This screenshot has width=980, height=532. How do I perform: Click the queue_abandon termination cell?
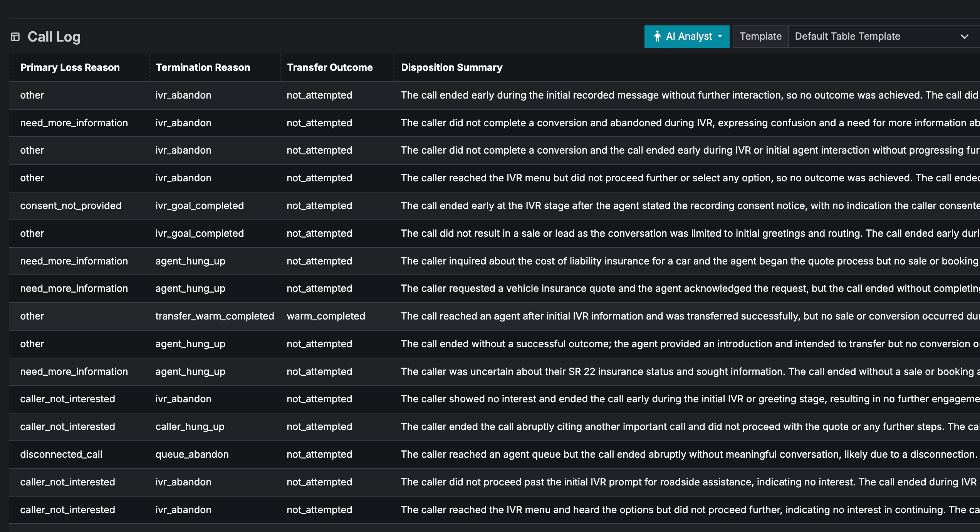(x=191, y=454)
